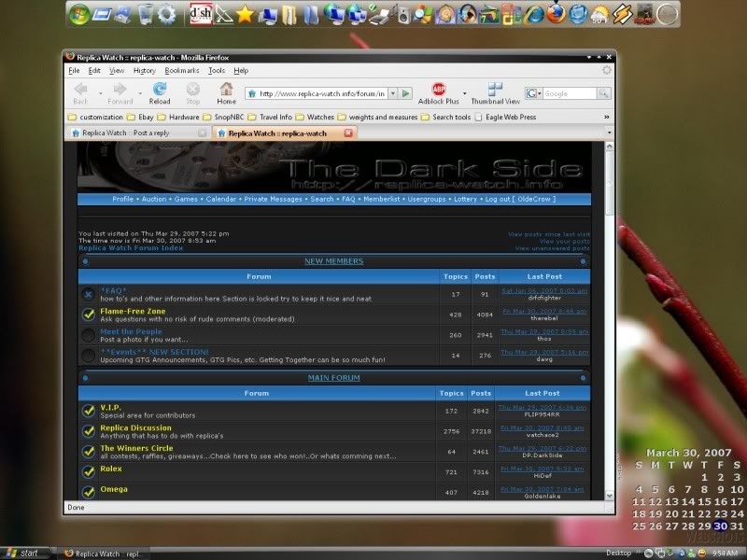The height and width of the screenshot is (560, 747).
Task: Click the Adblock Plus icon
Action: tap(438, 91)
